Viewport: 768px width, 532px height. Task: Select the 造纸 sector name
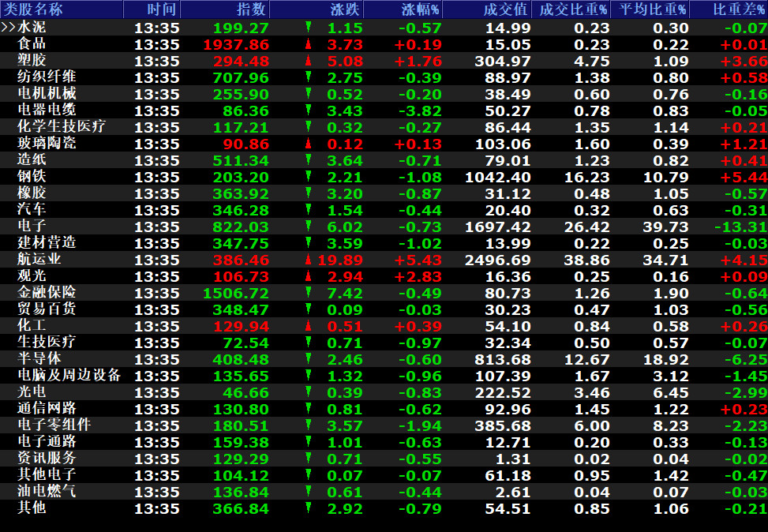[x=32, y=159]
